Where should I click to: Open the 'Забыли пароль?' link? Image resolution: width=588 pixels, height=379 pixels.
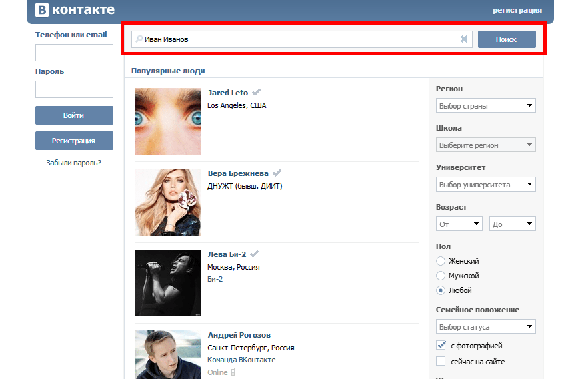tap(73, 163)
